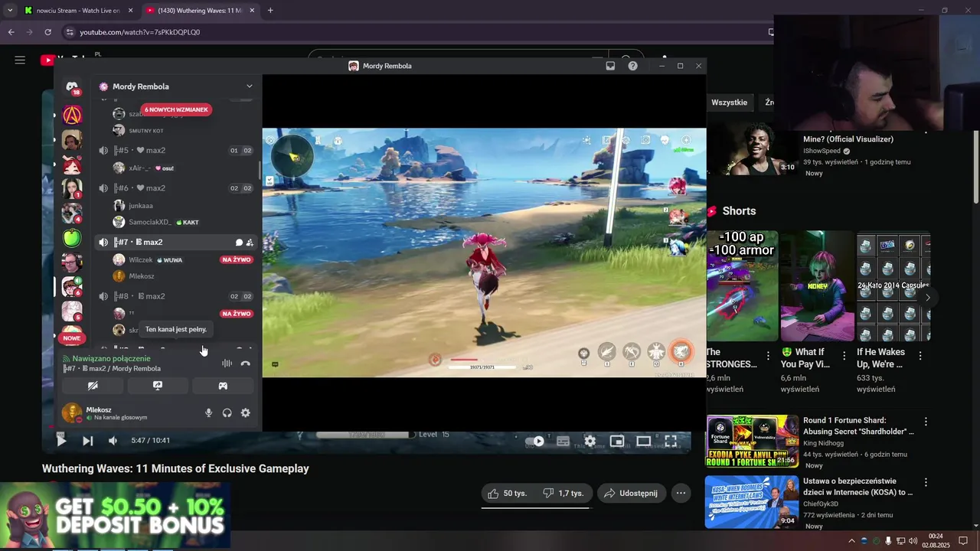Reload the browser page
The height and width of the screenshot is (551, 980).
(x=47, y=32)
